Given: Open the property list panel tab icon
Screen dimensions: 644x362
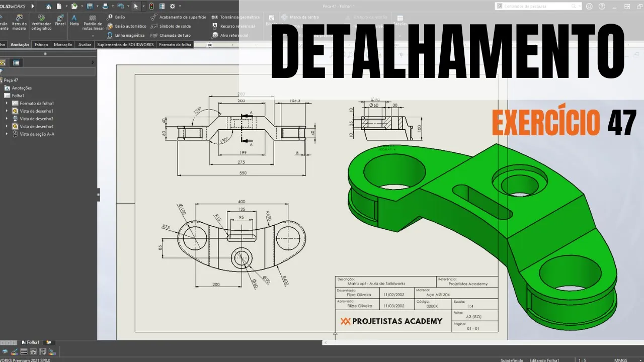Looking at the screenshot, I should click(x=16, y=62).
